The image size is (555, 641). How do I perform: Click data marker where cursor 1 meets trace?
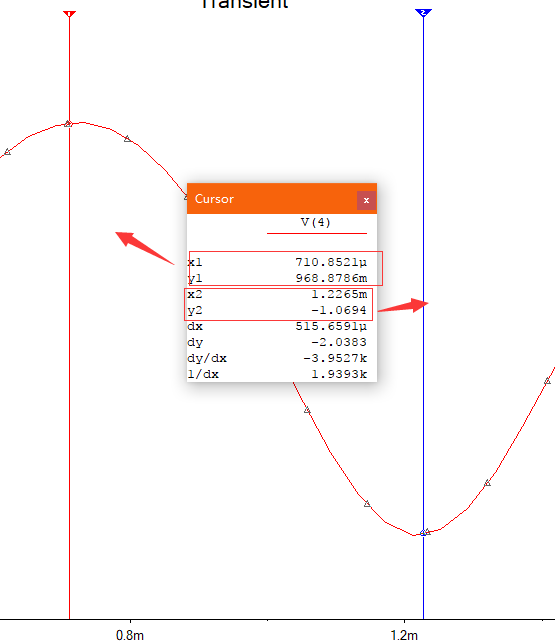click(x=69, y=123)
